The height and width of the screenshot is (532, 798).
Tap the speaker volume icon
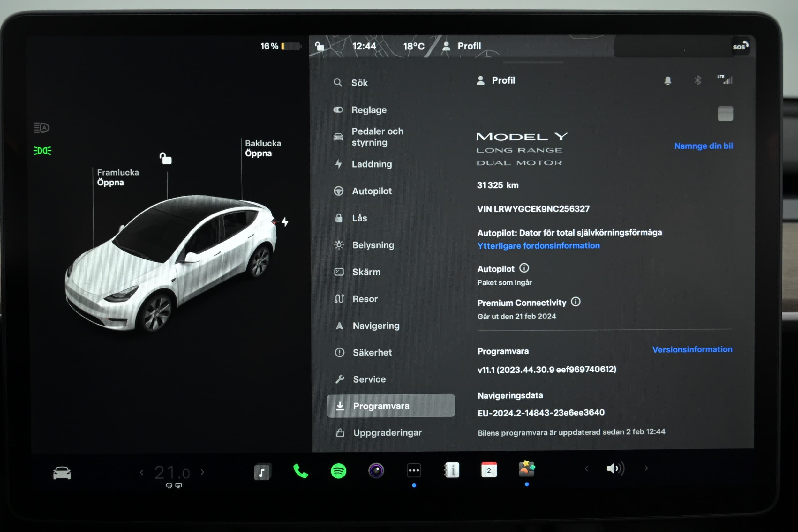pos(615,468)
